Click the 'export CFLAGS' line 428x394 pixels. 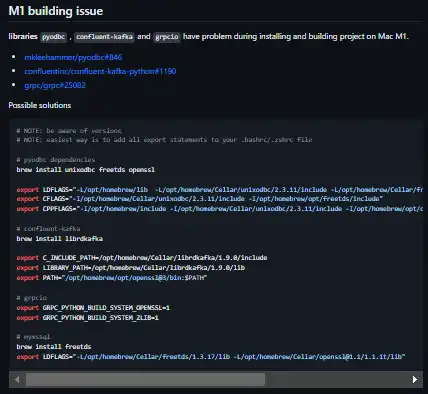tap(200, 199)
